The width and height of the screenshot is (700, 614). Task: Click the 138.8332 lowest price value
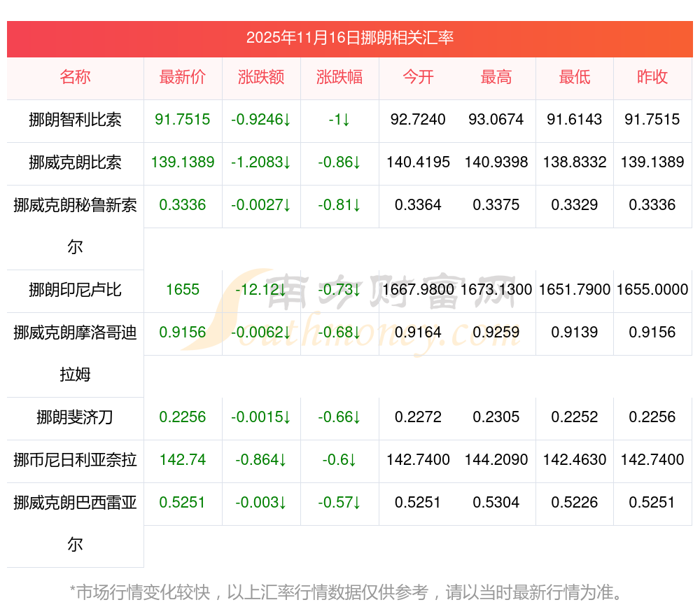point(575,162)
